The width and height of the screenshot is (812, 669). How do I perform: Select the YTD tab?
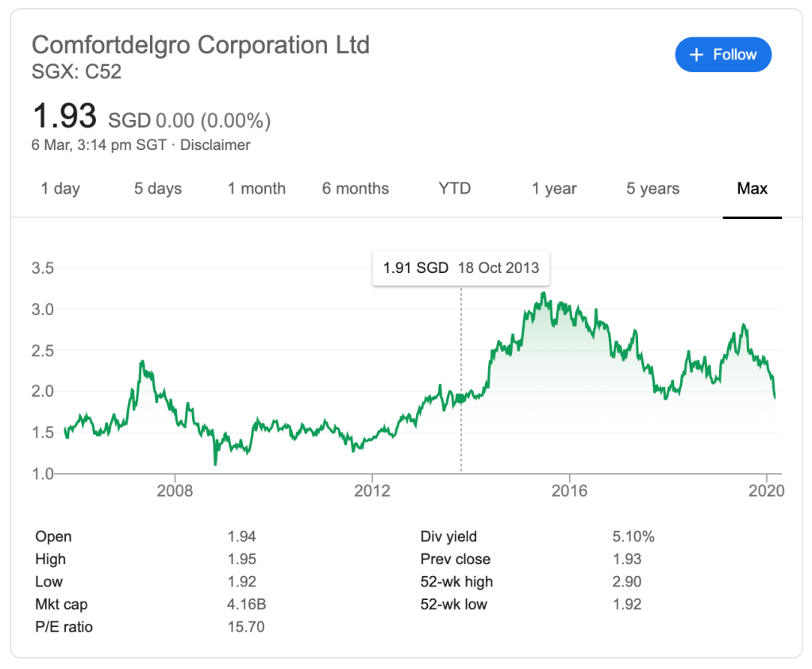pos(454,189)
